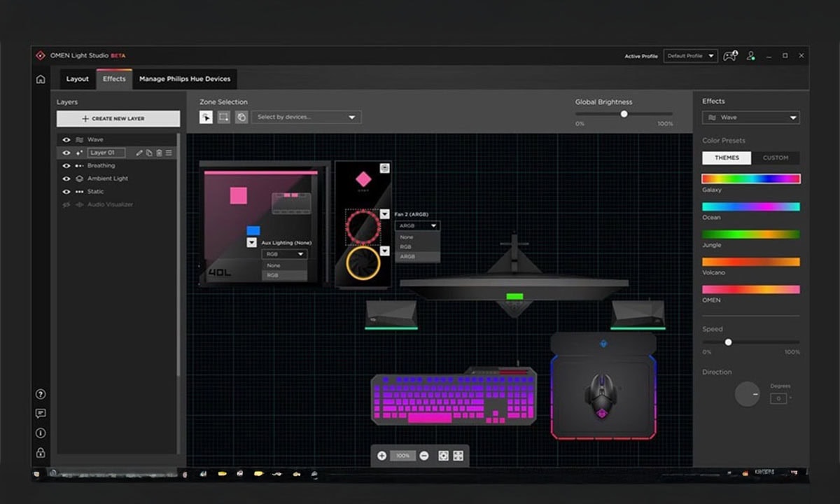Viewport: 840px width, 504px height.
Task: Click the Speed slider handle
Action: click(728, 342)
